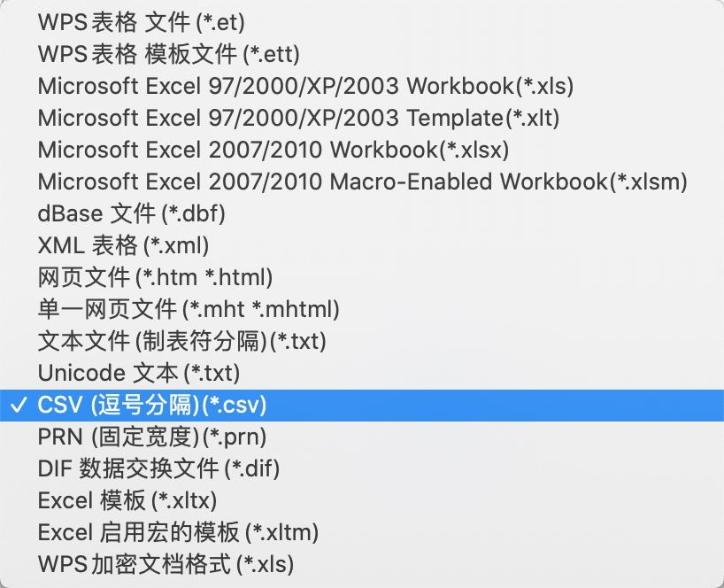Select WPS 表格 文件 (*.et) format
724x588 pixels.
(142, 22)
